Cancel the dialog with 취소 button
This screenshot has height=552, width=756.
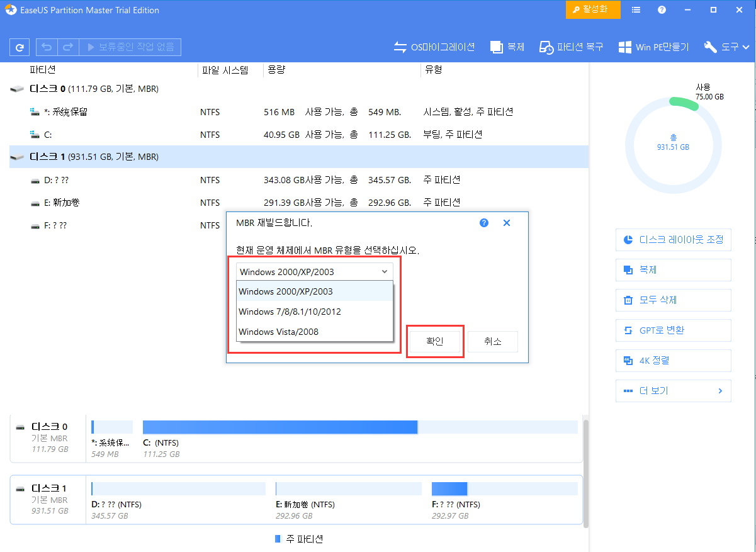click(x=493, y=341)
